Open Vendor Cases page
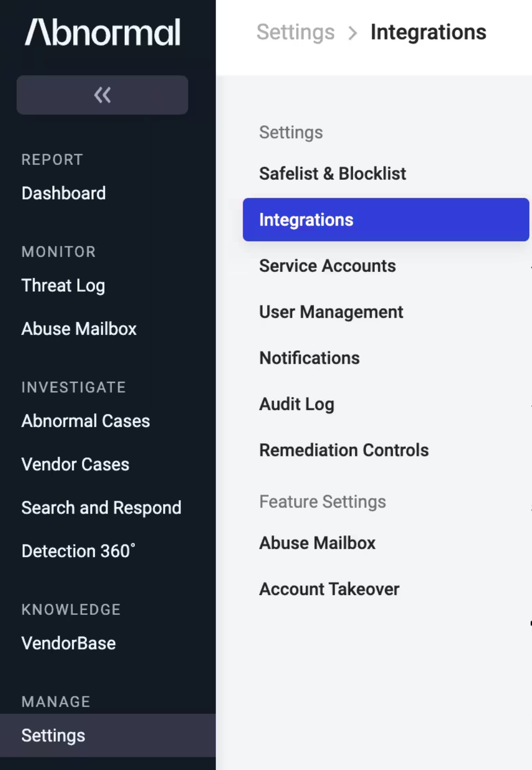Screen dimensions: 532x770 [x=75, y=464]
